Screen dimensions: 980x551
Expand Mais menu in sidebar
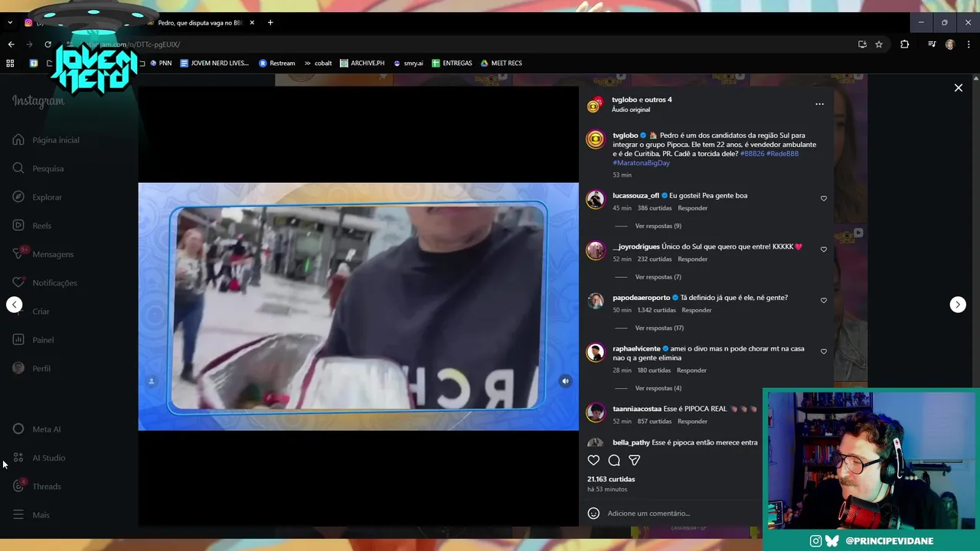pos(31,515)
